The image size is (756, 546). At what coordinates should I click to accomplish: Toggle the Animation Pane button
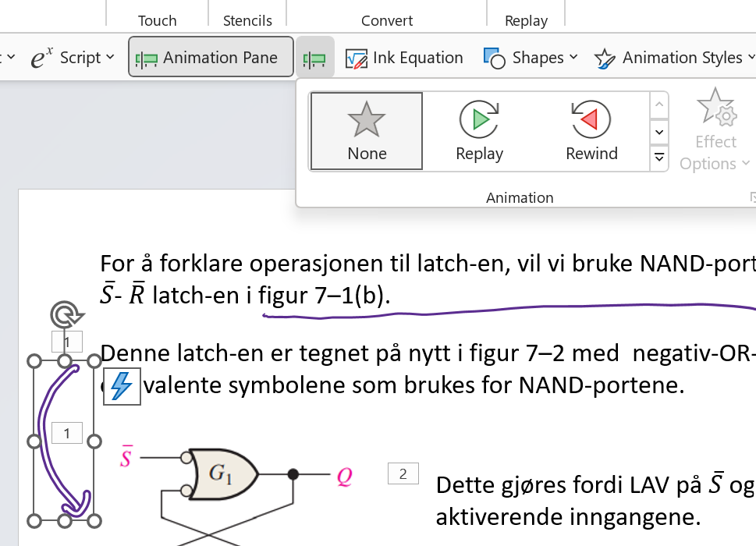(211, 57)
